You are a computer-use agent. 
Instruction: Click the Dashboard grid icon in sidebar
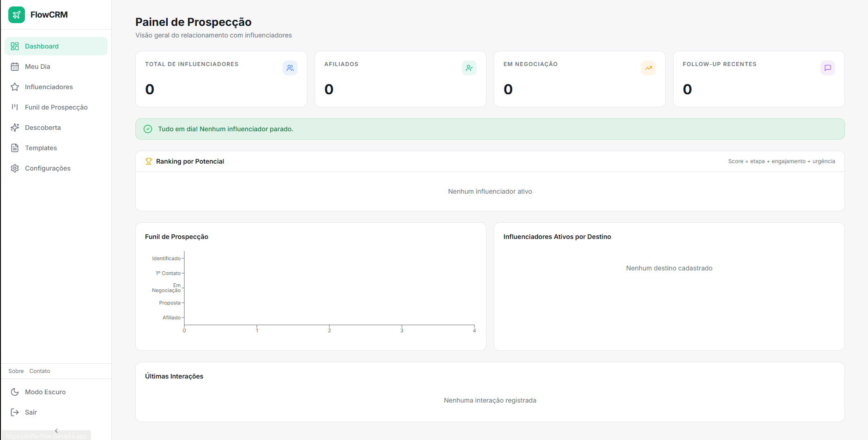point(15,46)
